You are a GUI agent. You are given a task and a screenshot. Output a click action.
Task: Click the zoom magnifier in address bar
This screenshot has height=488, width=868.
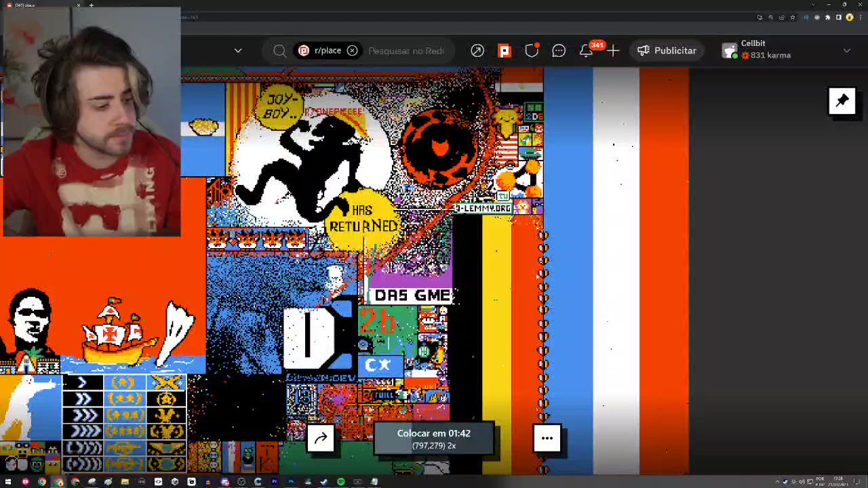[x=770, y=18]
